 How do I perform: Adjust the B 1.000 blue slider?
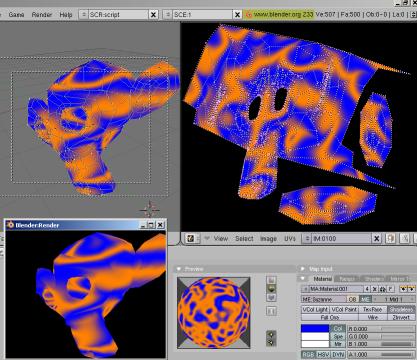381,344
